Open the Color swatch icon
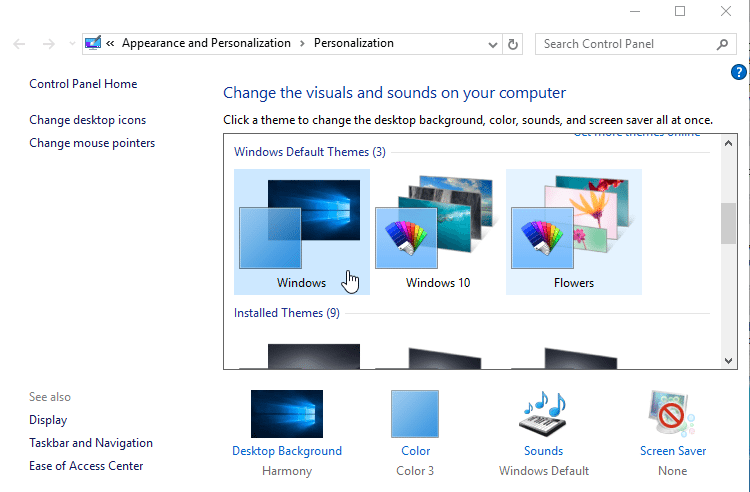Viewport: 750px width, 492px height. coord(415,414)
